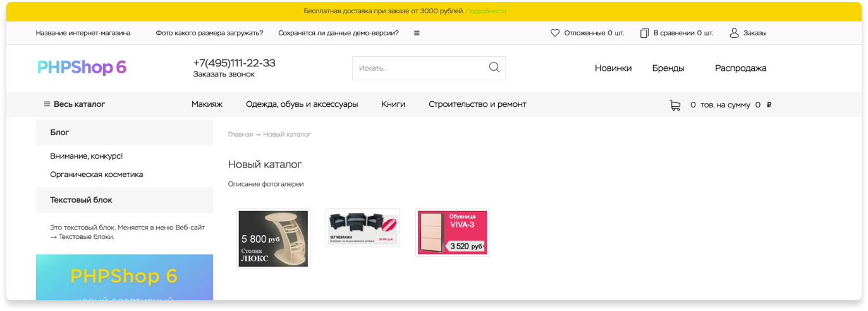Open the Столик ЛЮКС gallery thumbnail

pos(273,239)
